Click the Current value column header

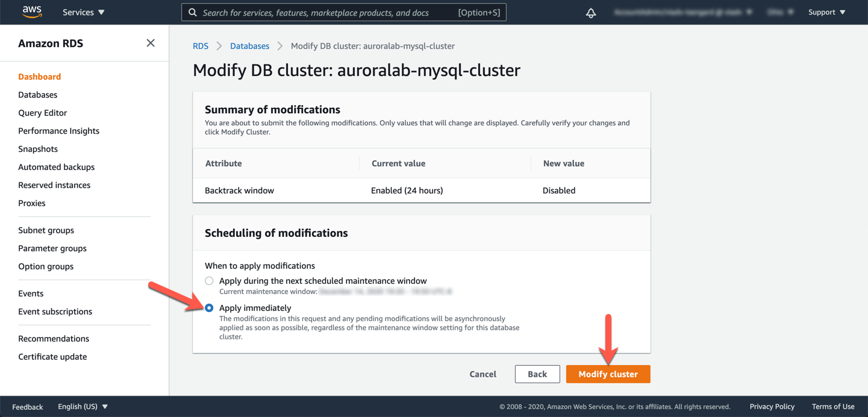(x=399, y=163)
